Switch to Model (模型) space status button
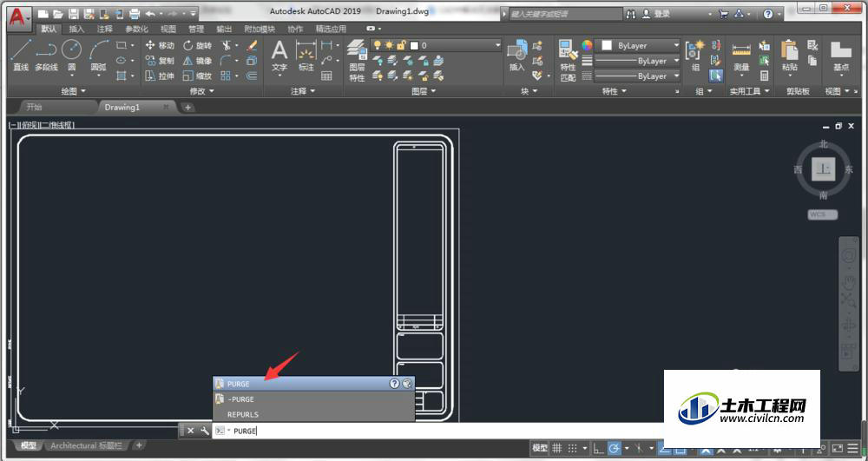The height and width of the screenshot is (461, 868). [540, 448]
